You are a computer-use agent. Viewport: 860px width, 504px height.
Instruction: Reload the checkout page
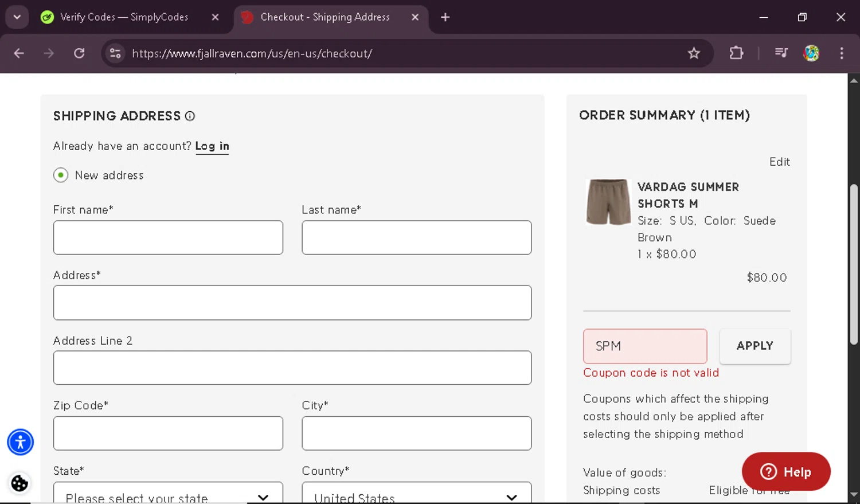(79, 53)
